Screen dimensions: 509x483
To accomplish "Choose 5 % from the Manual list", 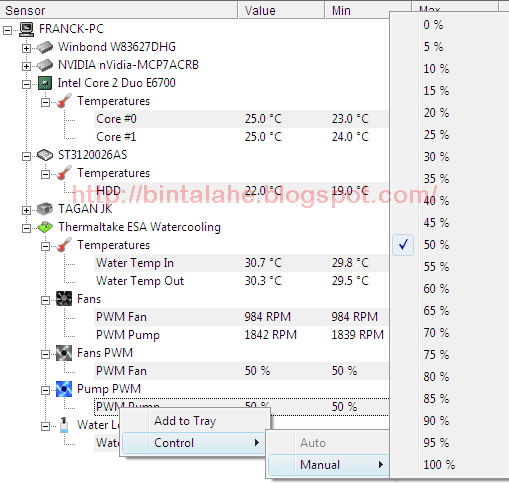I will (x=449, y=47).
